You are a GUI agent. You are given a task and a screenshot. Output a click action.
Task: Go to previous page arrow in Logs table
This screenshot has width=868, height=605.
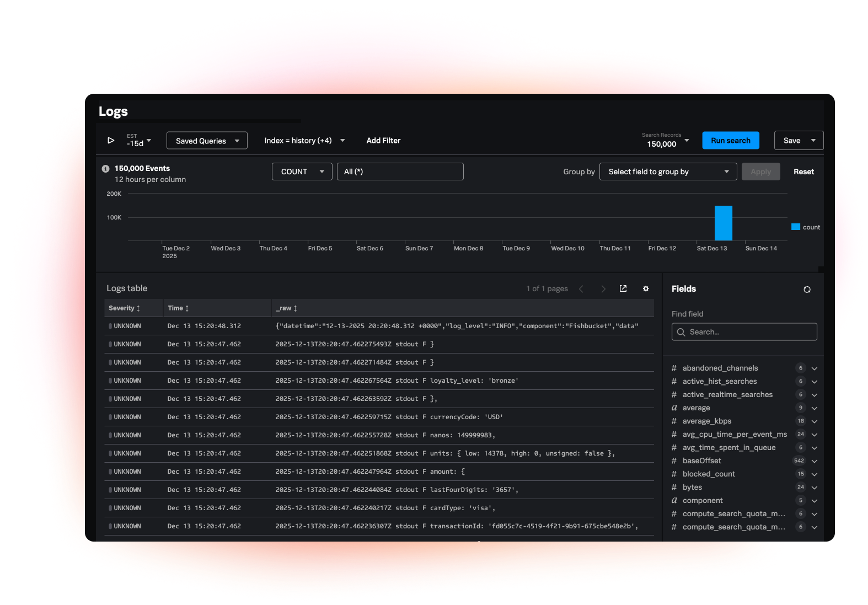581,288
